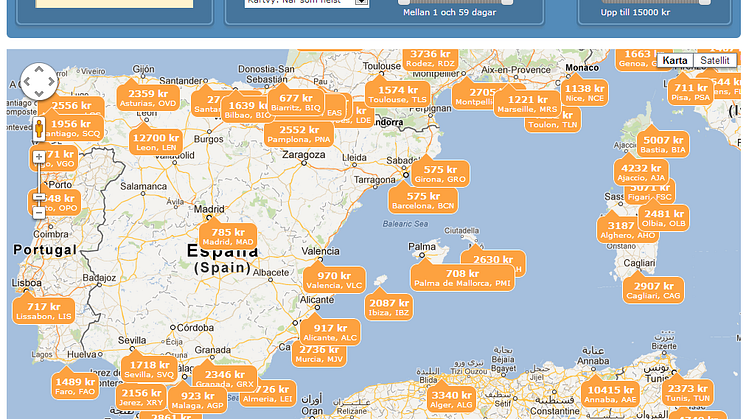Pan the map right with arrow control
The height and width of the screenshot is (419, 746).
point(51,81)
